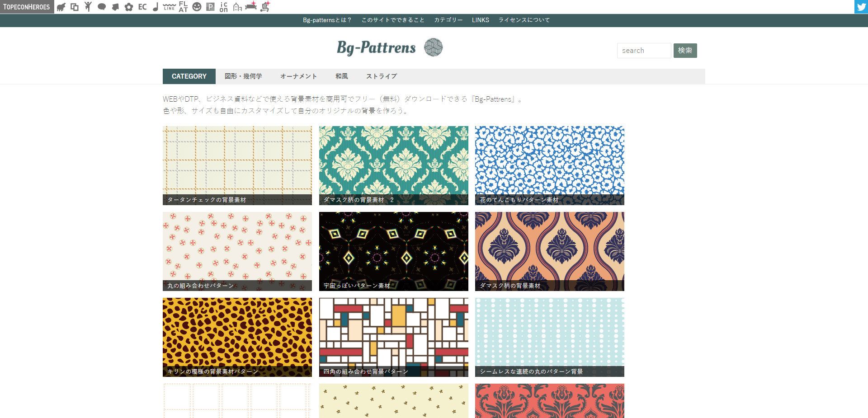Screen dimensions: 868x418
Task: Click the LINE wave icon in the toolbar
Action: (x=169, y=7)
